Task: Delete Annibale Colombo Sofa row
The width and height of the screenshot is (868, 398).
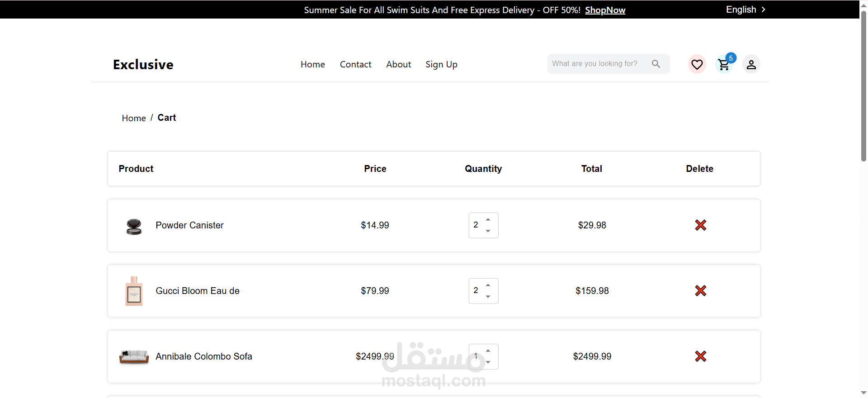Action: click(700, 356)
